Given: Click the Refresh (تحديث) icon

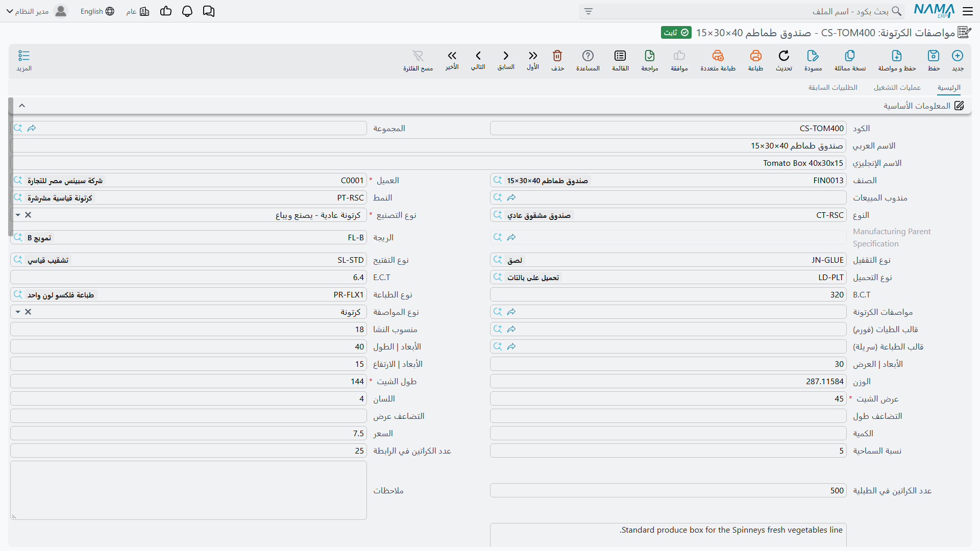Looking at the screenshot, I should coord(784,56).
